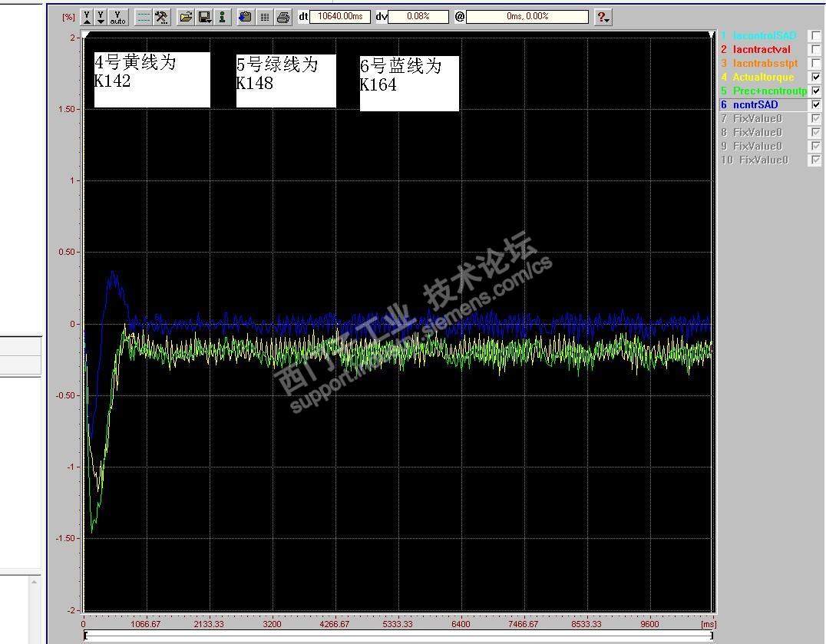Select the cyan IacontrolSAD curve label
The image size is (826, 644).
pos(765,35)
